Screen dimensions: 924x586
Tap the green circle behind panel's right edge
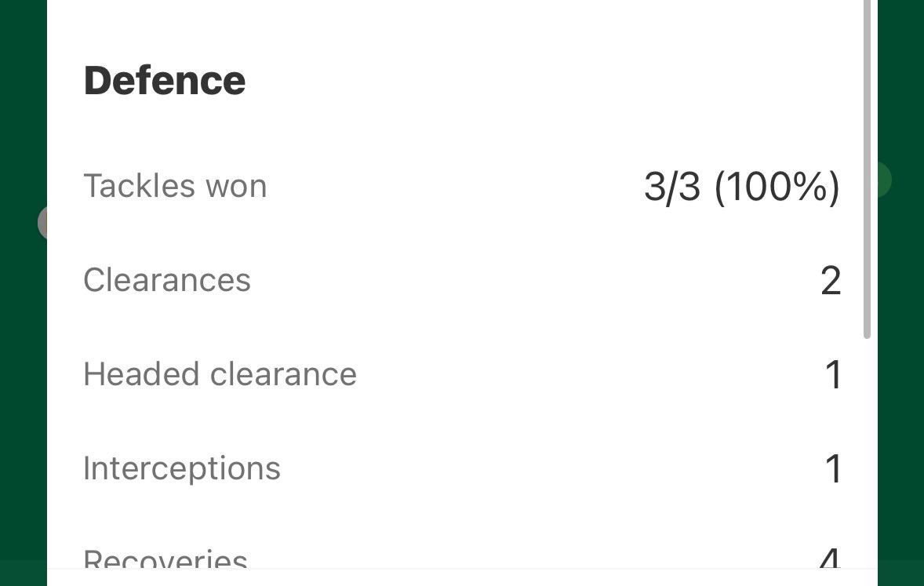point(885,180)
